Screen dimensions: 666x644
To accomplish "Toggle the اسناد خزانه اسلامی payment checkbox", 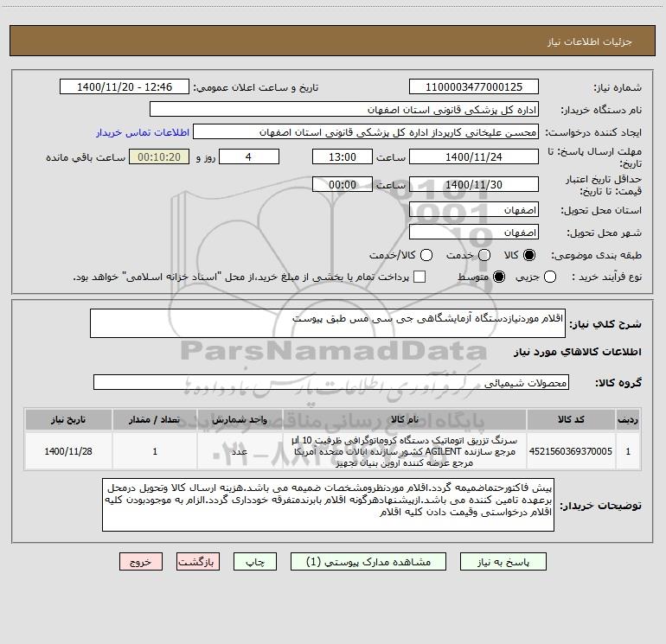I will tap(419, 277).
